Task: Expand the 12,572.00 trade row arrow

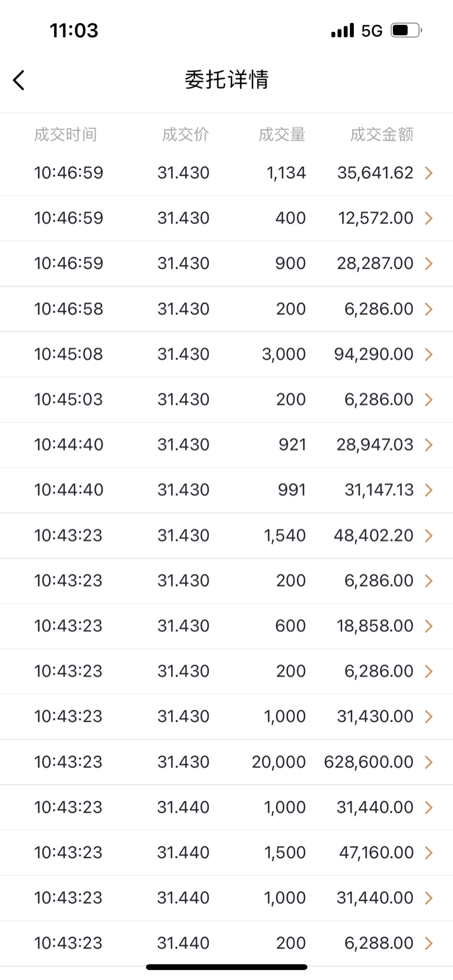Action: pos(429,218)
